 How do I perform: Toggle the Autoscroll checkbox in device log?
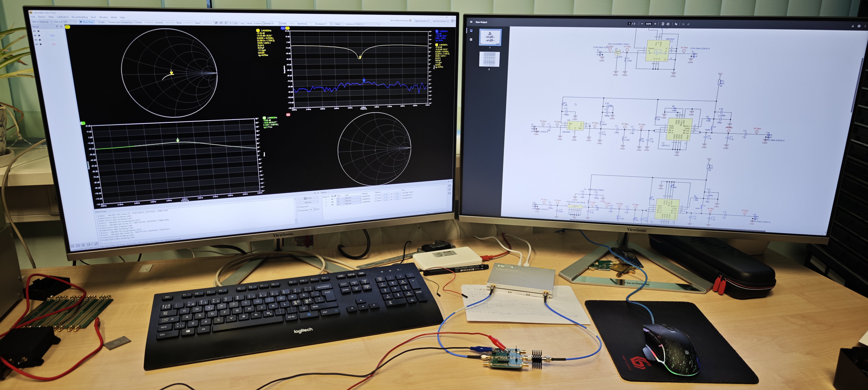(x=299, y=207)
